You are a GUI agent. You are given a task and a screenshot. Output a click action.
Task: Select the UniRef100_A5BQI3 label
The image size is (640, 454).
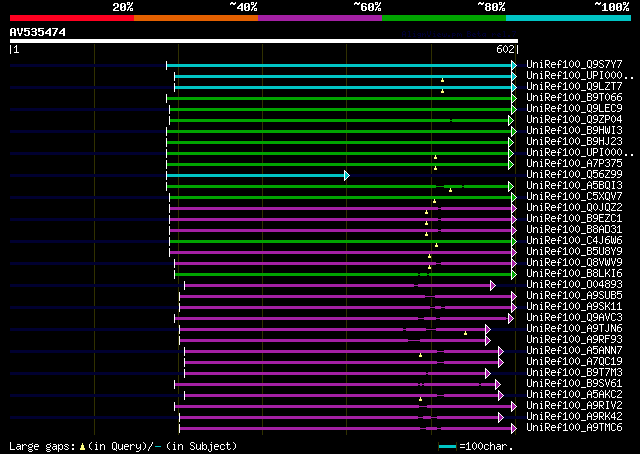(x=574, y=186)
